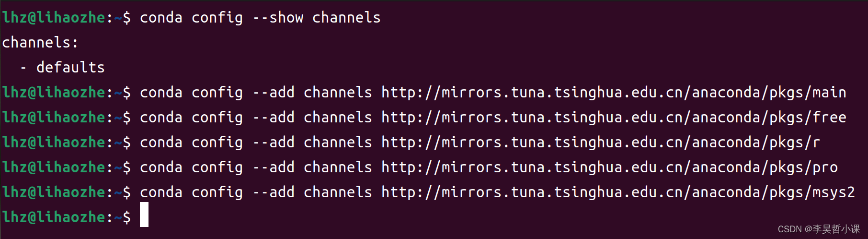Click the first lhz@lihaozhe prompt
This screenshot has width=868, height=239.
pos(66,18)
